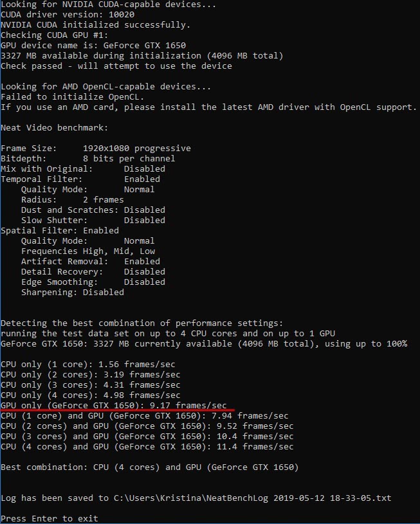Screen dimensions: 420x524
Task: Click the 'CPU (4 cores) and GPU' 11.4 result
Action: point(147,446)
